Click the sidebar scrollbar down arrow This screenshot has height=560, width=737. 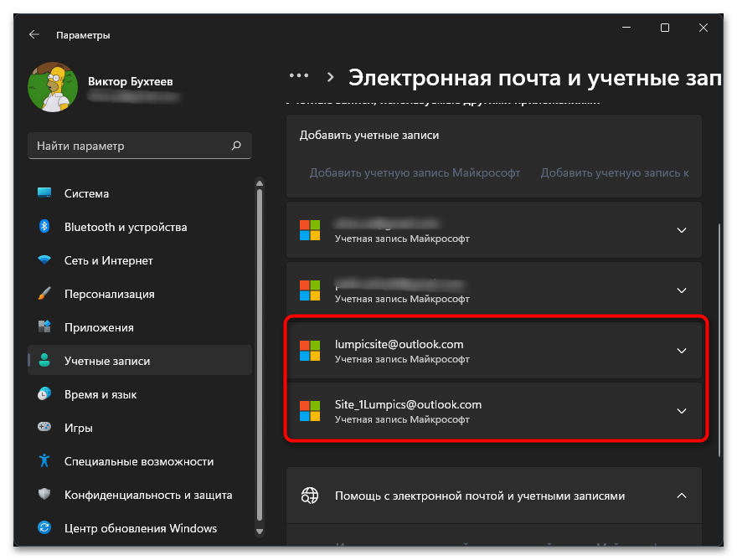[x=259, y=532]
